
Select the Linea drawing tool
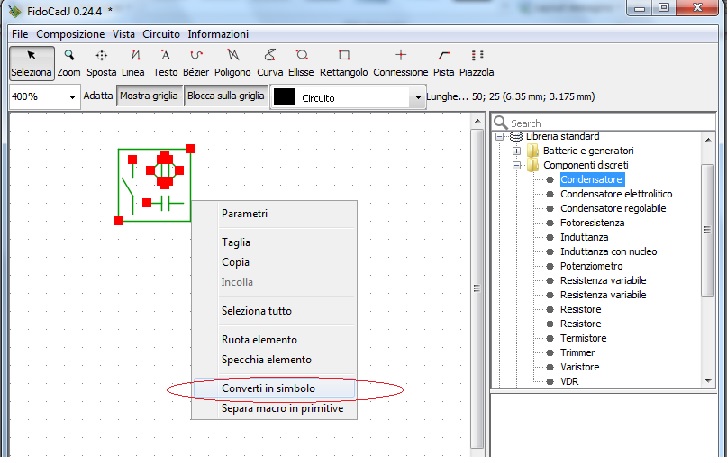pyautogui.click(x=135, y=62)
